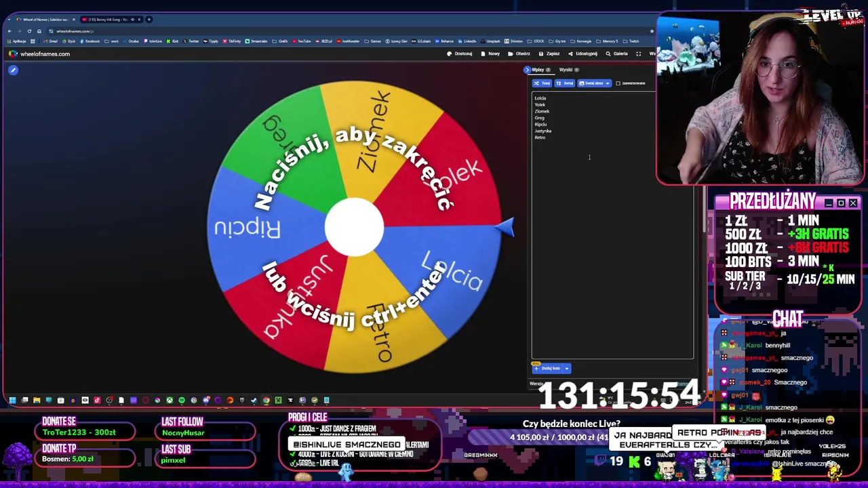Click Nowy to create new wheel
This screenshot has height=488, width=868.
pos(490,54)
